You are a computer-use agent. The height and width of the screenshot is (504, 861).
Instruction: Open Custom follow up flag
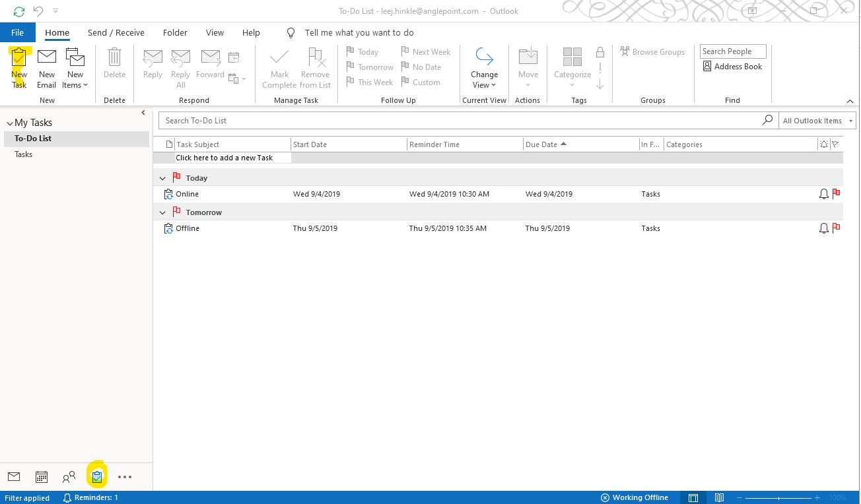pyautogui.click(x=421, y=82)
